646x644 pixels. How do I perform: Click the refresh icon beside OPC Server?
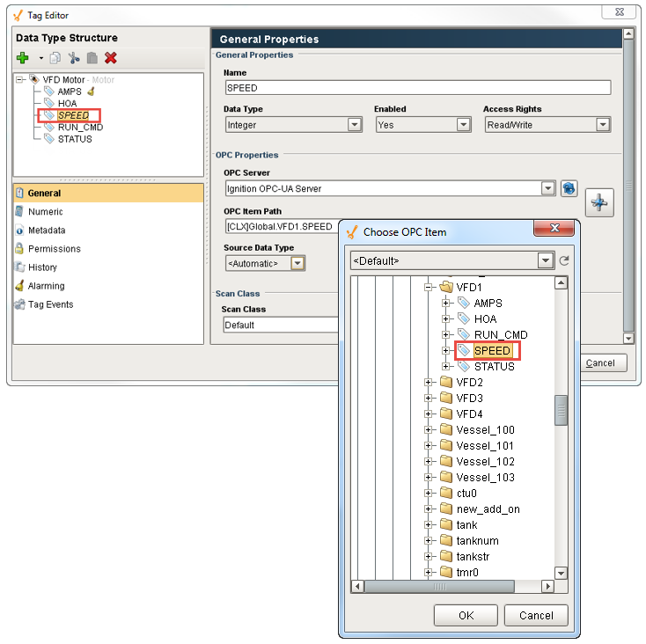[569, 188]
